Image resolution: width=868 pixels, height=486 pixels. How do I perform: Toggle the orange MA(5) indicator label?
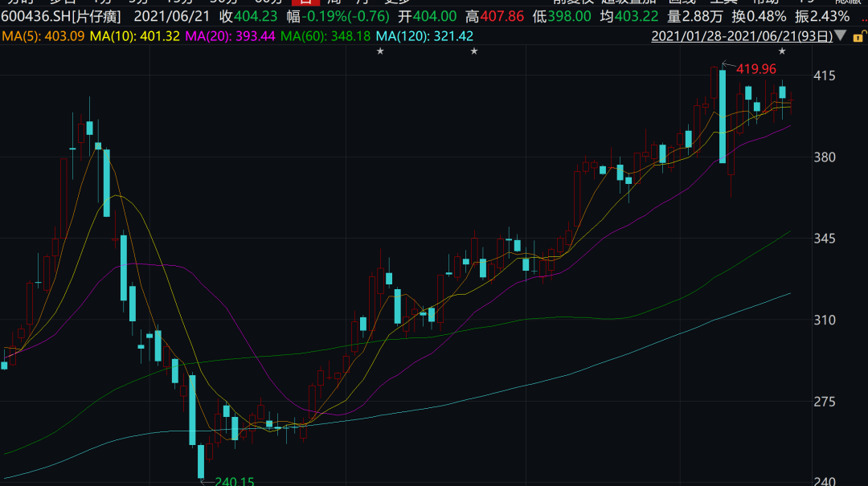coord(42,36)
